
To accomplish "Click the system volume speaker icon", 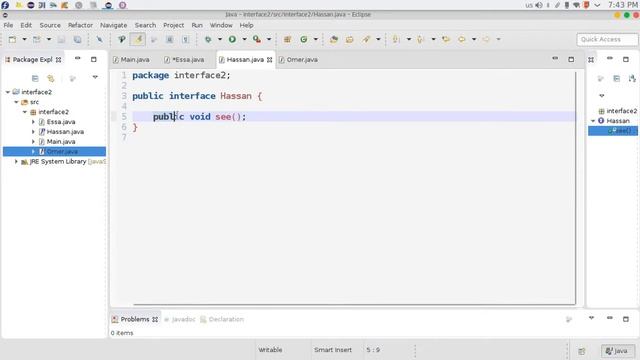I will pyautogui.click(x=539, y=5).
